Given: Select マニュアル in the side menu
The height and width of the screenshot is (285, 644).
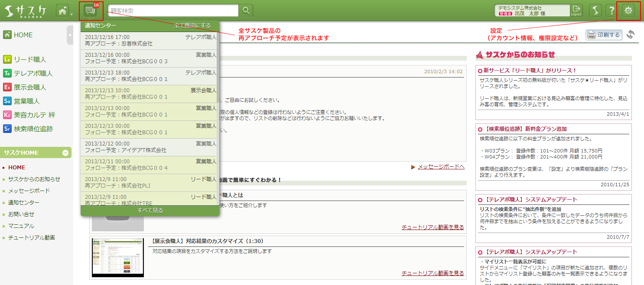Looking at the screenshot, I should [21, 226].
